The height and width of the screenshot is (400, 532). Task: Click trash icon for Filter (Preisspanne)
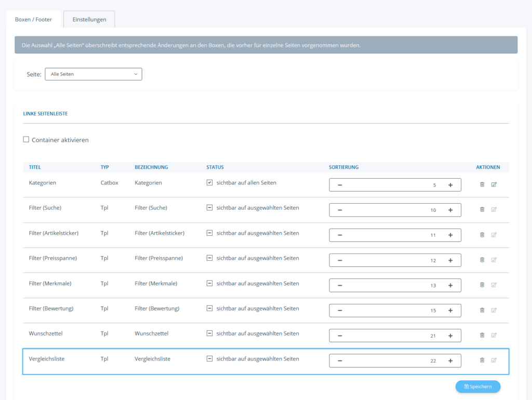(x=482, y=260)
